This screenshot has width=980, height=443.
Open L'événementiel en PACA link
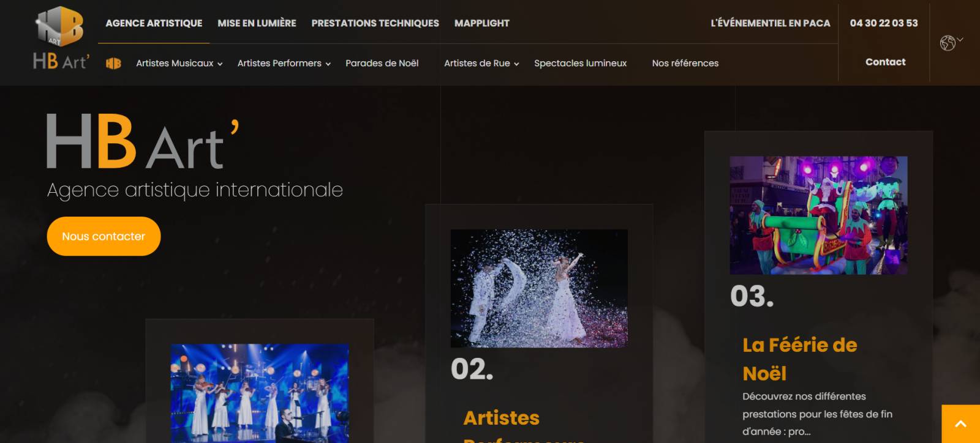(x=771, y=23)
